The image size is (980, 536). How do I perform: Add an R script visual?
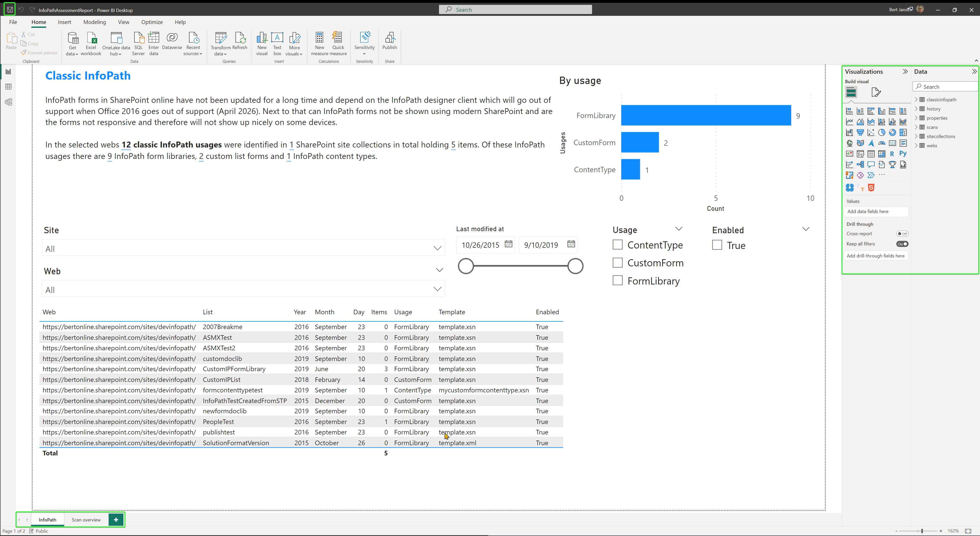[x=892, y=154]
